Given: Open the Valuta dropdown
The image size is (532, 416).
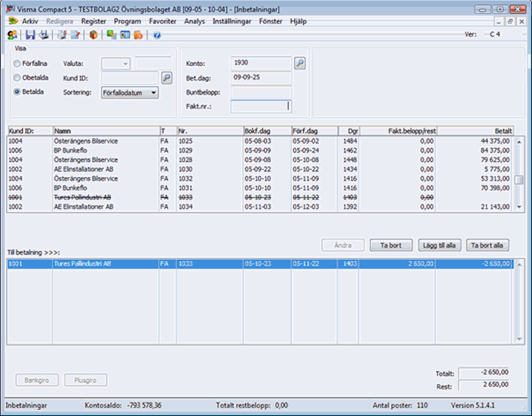Looking at the screenshot, I should click(116, 63).
